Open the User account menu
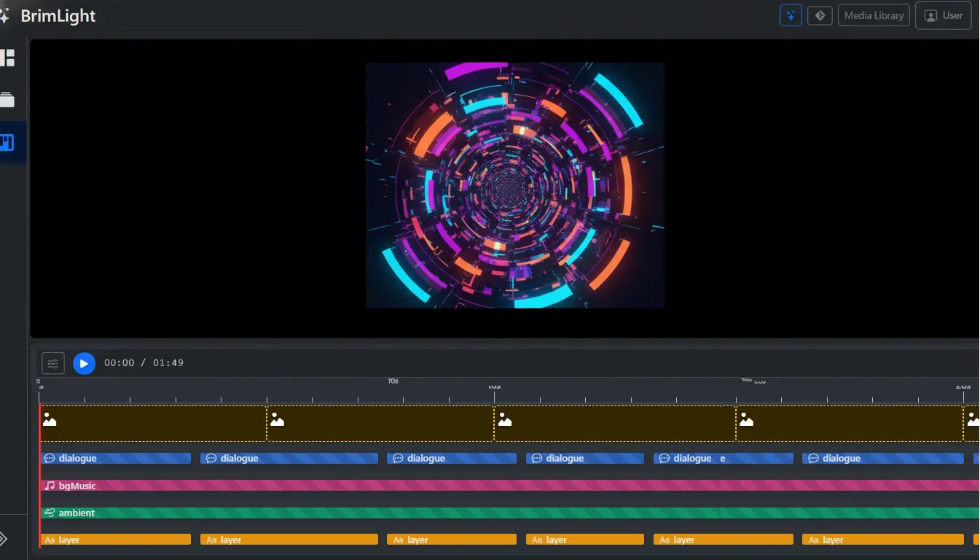The image size is (980, 560). pos(943,15)
